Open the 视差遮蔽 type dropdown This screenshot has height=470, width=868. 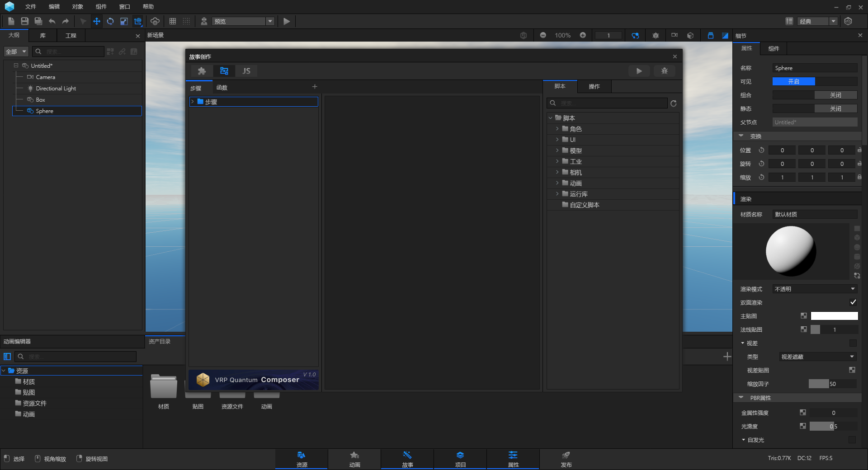818,357
